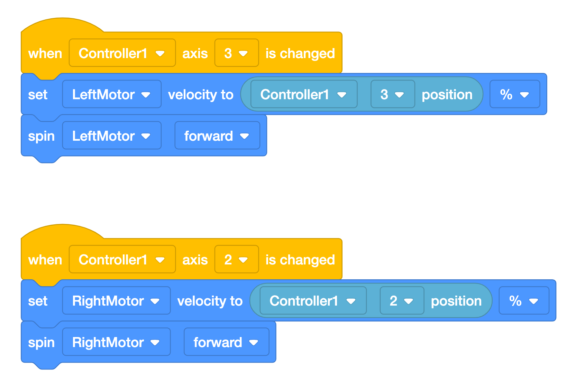Change forward direction in the RightMotor spin block
This screenshot has height=392, width=575.
click(227, 342)
